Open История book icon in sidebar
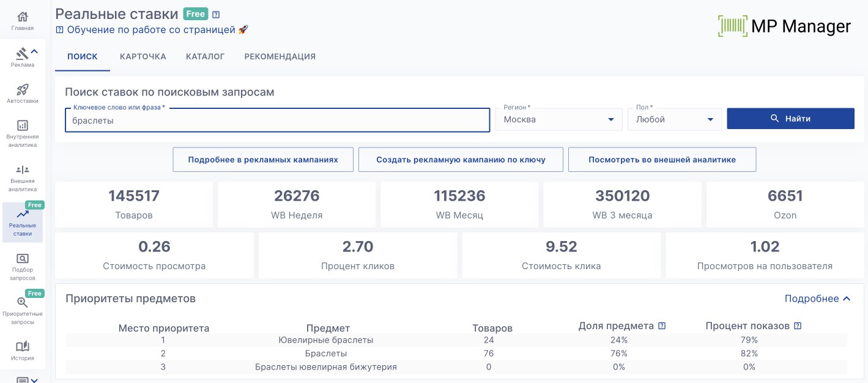Screen dimensions: 868x383 pyautogui.click(x=23, y=346)
